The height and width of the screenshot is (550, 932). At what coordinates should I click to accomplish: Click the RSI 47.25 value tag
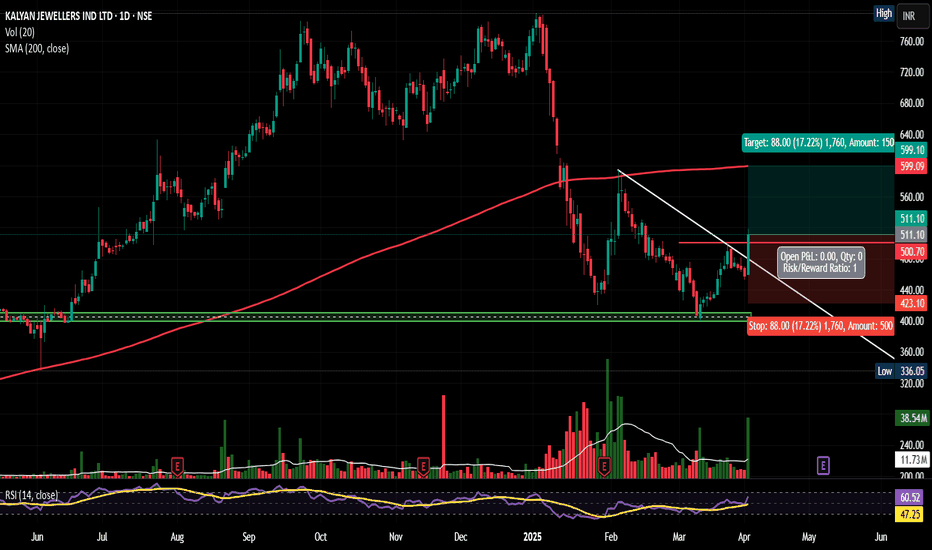(910, 514)
